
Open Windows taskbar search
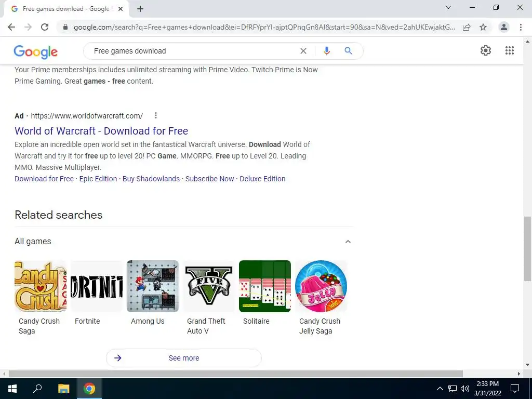coord(37,389)
